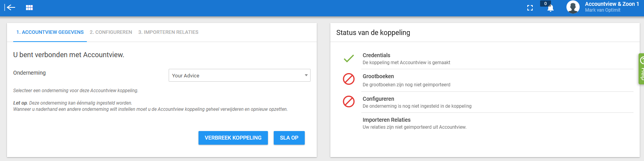Open the Onderneming dropdown showing Your Advice
This screenshot has width=644, height=161.
(x=239, y=75)
